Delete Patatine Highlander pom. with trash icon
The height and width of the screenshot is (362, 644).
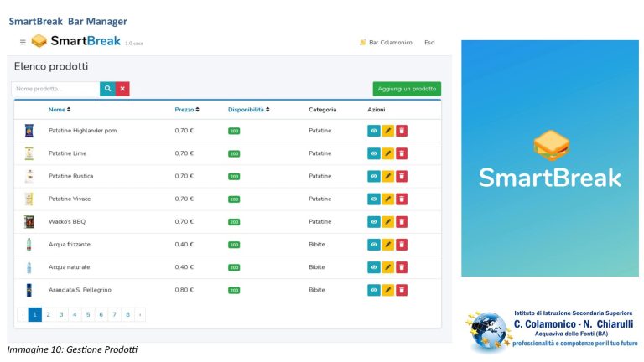(402, 131)
